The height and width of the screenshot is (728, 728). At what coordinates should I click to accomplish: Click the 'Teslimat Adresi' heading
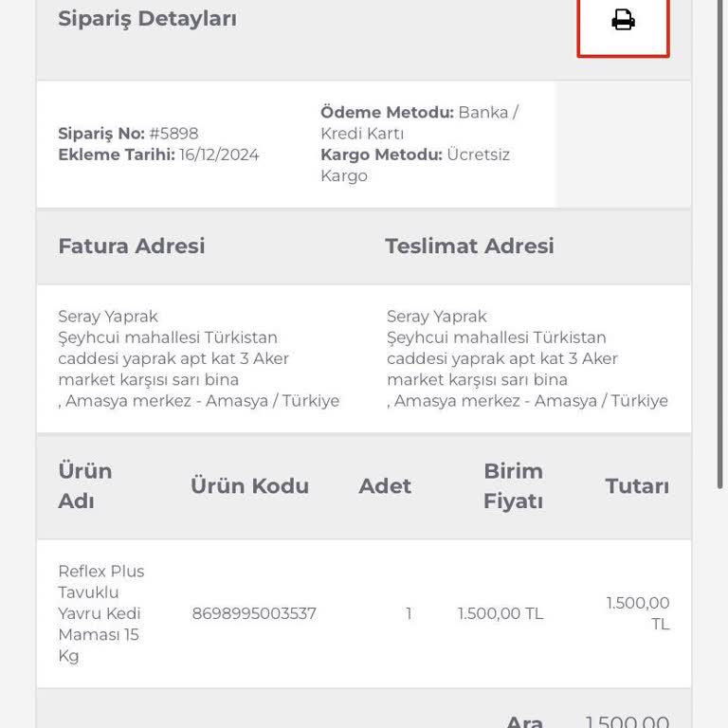(470, 246)
